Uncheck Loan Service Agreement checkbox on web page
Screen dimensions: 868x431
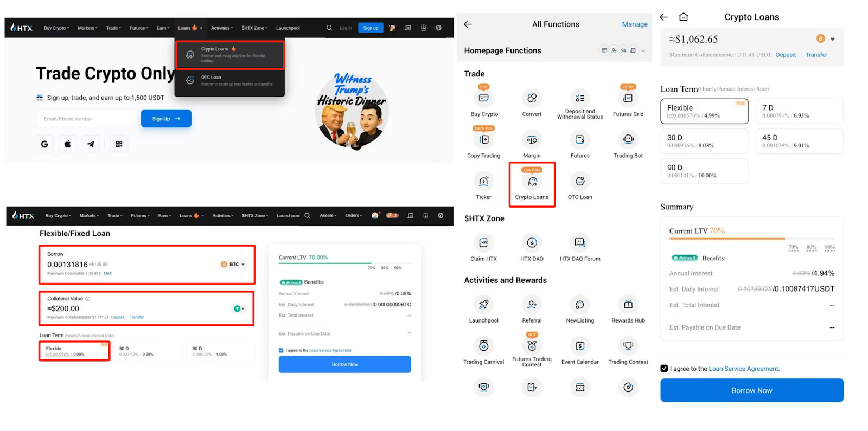(281, 350)
